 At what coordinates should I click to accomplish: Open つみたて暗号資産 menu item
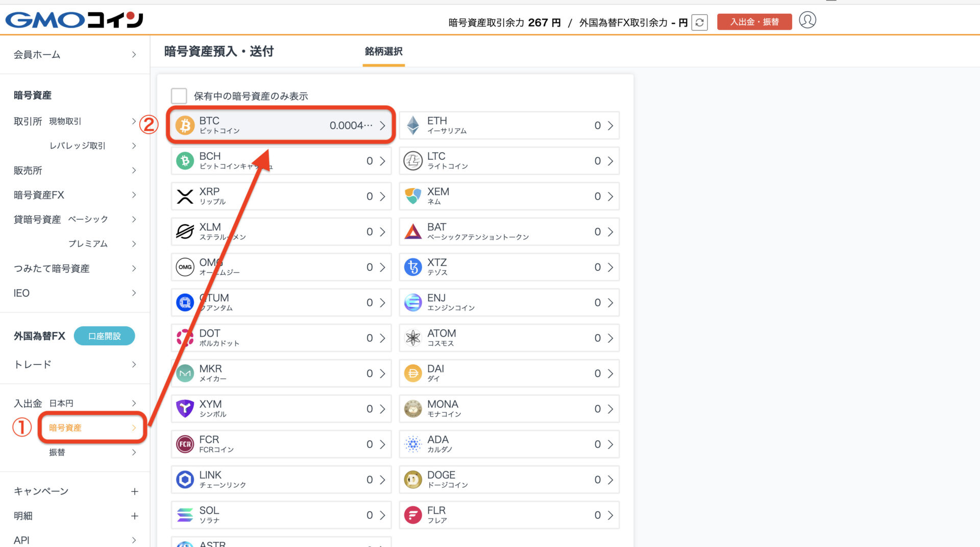click(75, 268)
